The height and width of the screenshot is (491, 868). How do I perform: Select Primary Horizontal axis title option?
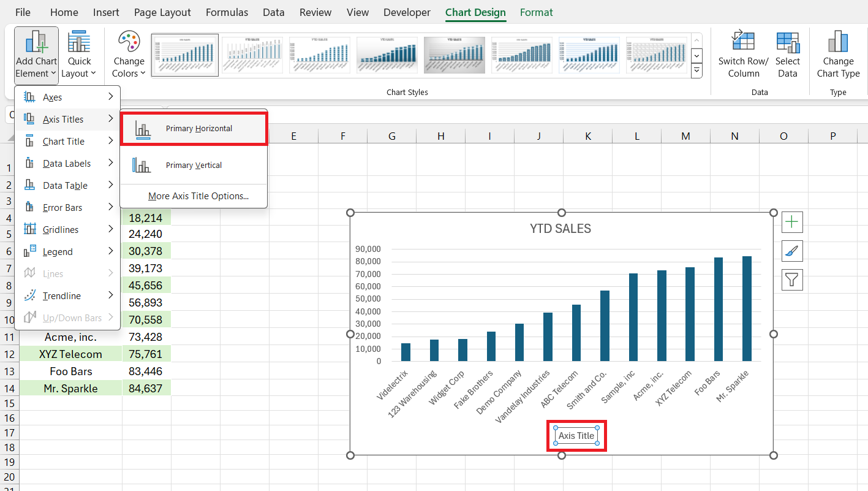tap(194, 129)
